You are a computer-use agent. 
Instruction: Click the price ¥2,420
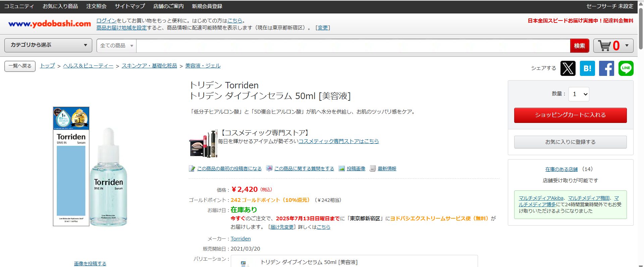245,189
